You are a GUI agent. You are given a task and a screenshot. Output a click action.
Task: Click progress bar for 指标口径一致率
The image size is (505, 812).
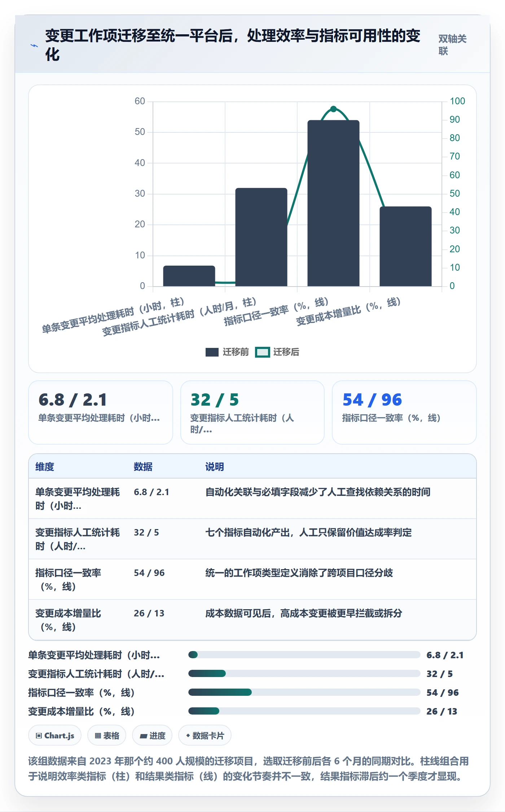[x=304, y=692]
